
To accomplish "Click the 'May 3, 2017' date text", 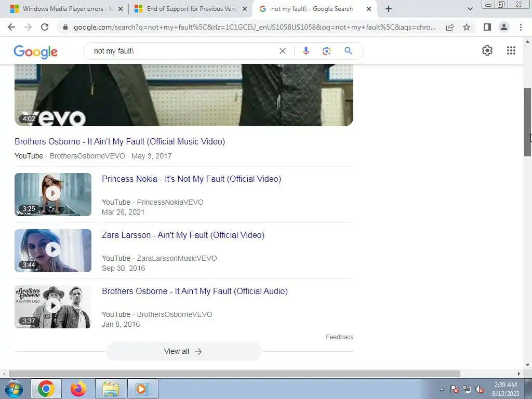I will [x=152, y=156].
